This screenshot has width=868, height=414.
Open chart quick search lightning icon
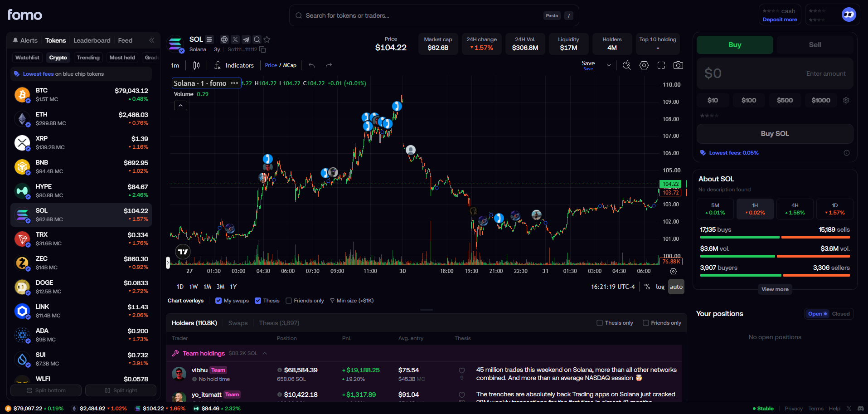[x=627, y=65]
